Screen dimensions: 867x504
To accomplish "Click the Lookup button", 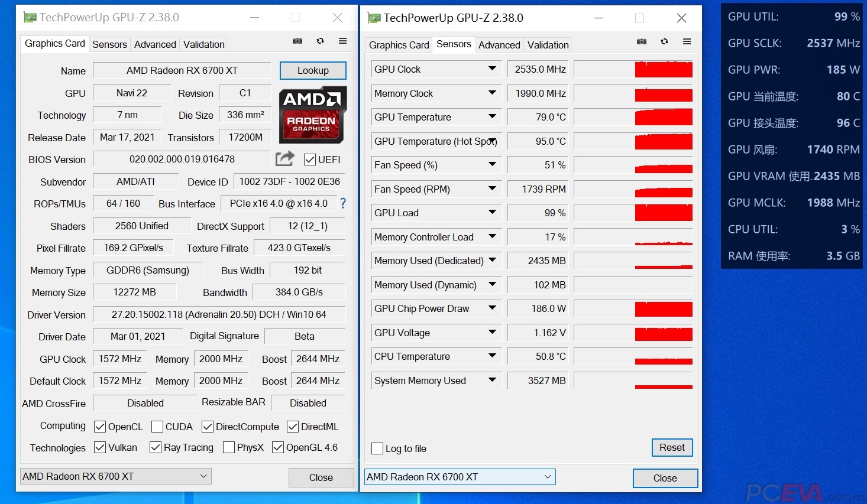I will (x=313, y=70).
